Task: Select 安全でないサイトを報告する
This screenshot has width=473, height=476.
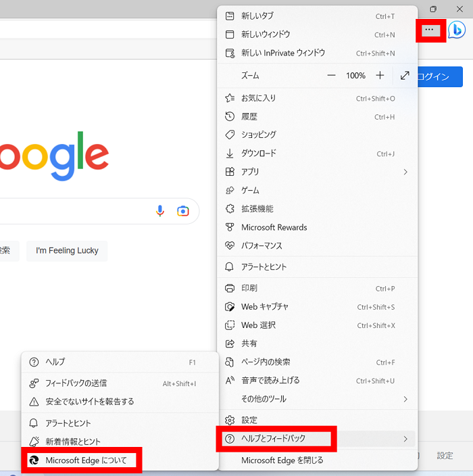Action: [120, 402]
